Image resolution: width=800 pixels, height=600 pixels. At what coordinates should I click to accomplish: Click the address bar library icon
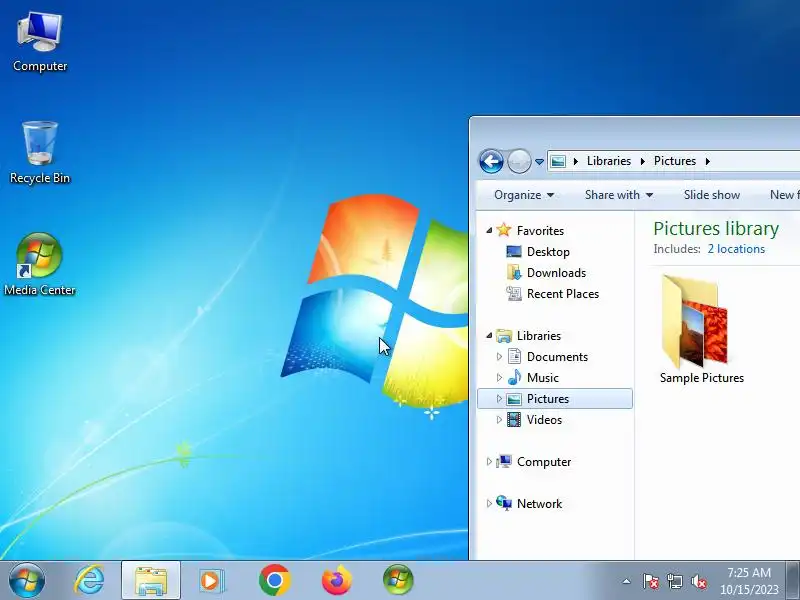click(x=558, y=161)
